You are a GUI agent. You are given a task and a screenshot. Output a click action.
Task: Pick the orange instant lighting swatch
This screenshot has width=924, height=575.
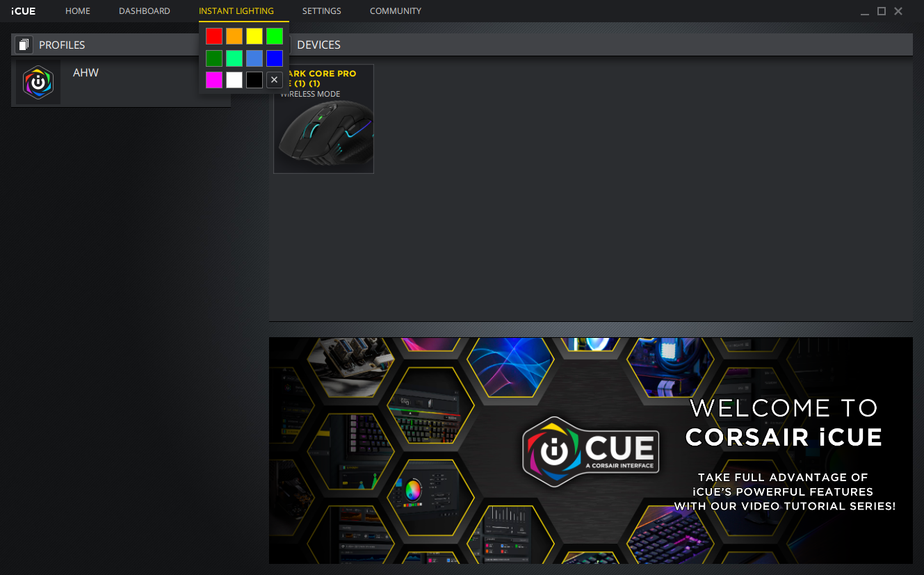[x=234, y=36]
